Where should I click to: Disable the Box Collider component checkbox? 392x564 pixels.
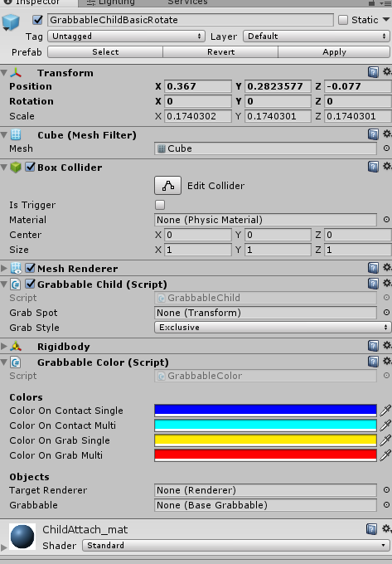(x=30, y=167)
